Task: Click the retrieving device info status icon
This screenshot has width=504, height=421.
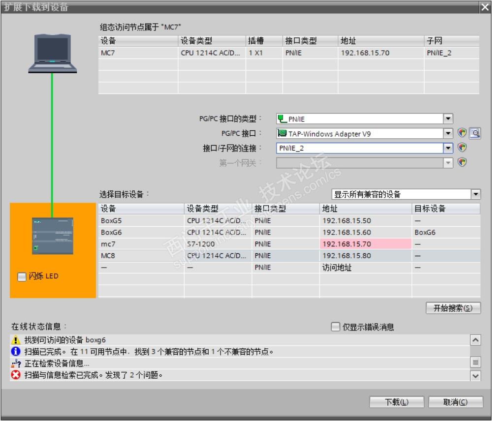Action: coord(15,363)
